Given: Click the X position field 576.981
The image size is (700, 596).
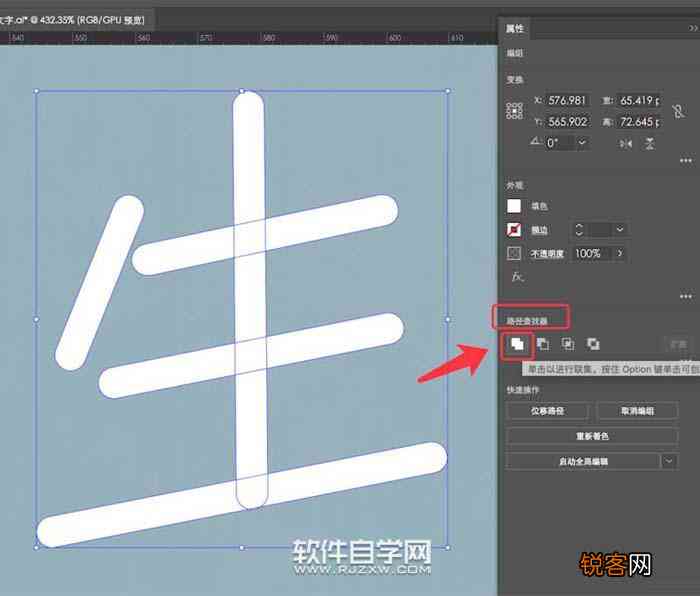Looking at the screenshot, I should [568, 100].
